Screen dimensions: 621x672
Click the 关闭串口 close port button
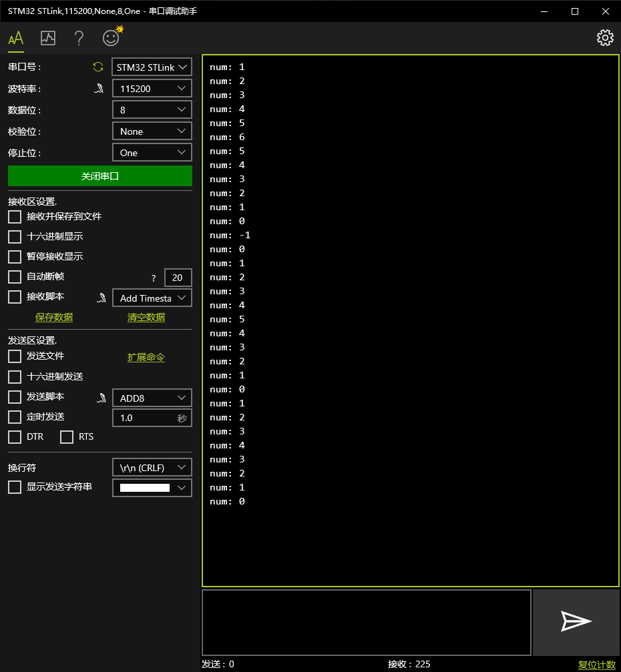click(99, 176)
